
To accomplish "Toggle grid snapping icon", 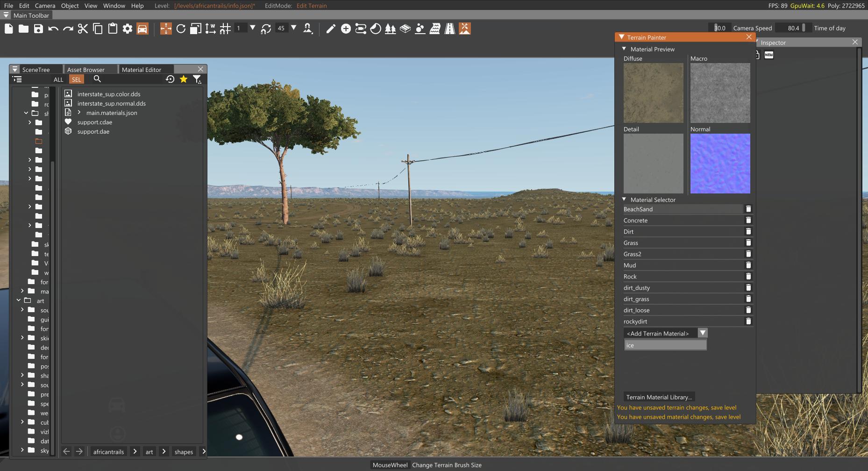I will point(225,29).
